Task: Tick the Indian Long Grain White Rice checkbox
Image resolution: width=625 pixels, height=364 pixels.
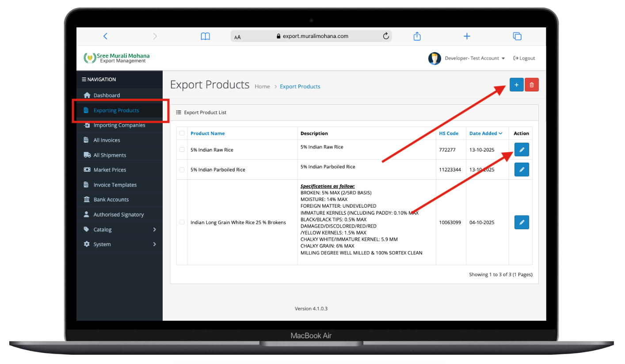Action: click(x=182, y=222)
